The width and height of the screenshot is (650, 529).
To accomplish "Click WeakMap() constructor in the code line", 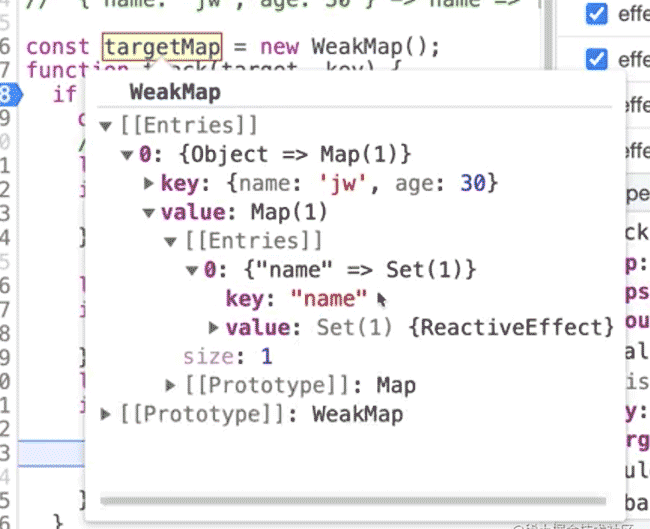I will pos(375,47).
